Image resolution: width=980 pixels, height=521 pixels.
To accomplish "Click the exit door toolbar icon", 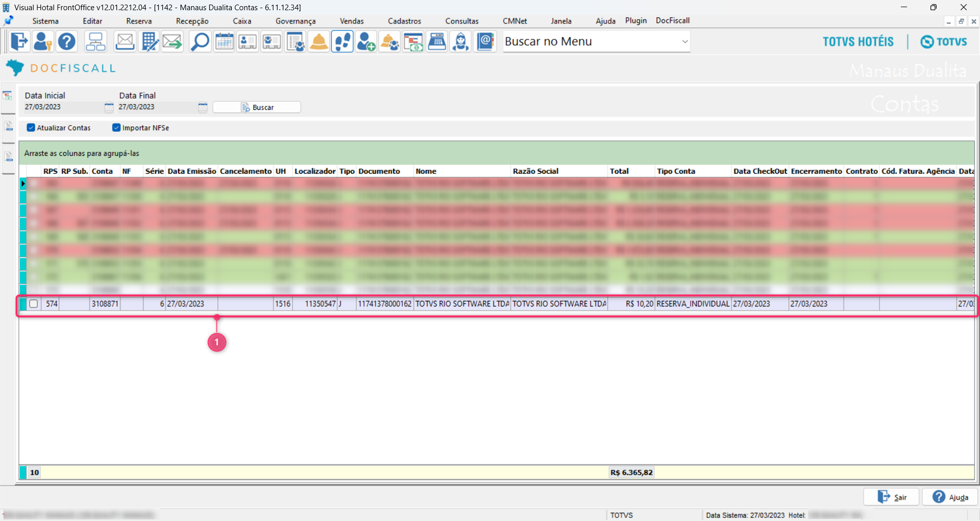I will pyautogui.click(x=19, y=41).
